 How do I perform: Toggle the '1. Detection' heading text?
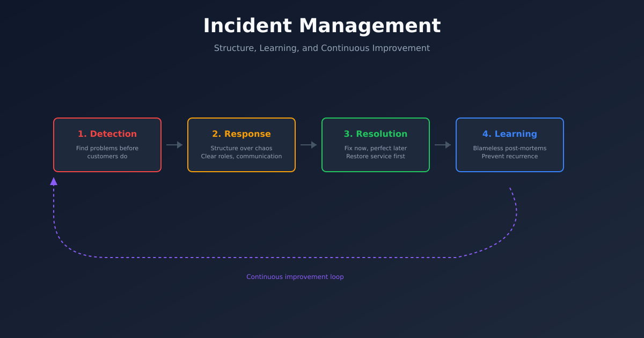click(107, 134)
